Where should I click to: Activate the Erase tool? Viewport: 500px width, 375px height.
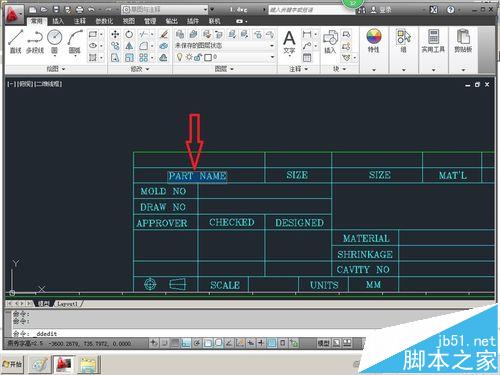tap(163, 34)
